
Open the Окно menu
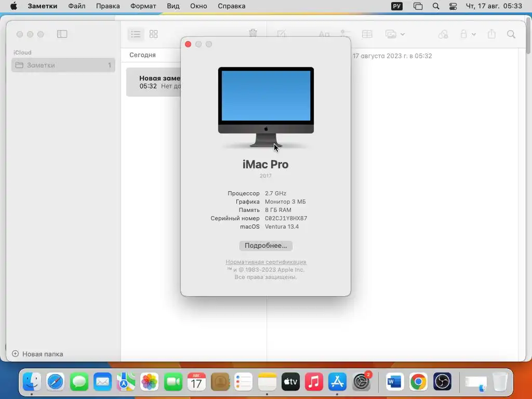click(x=198, y=6)
